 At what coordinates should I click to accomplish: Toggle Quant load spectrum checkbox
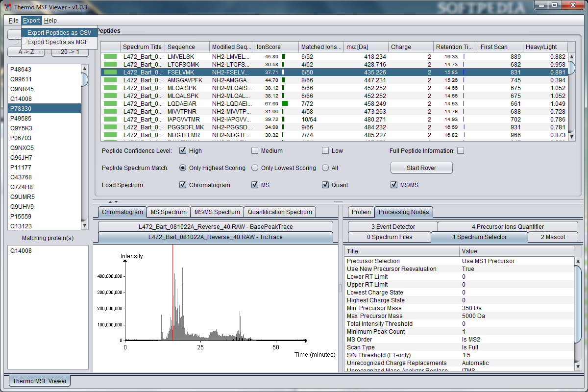click(325, 185)
